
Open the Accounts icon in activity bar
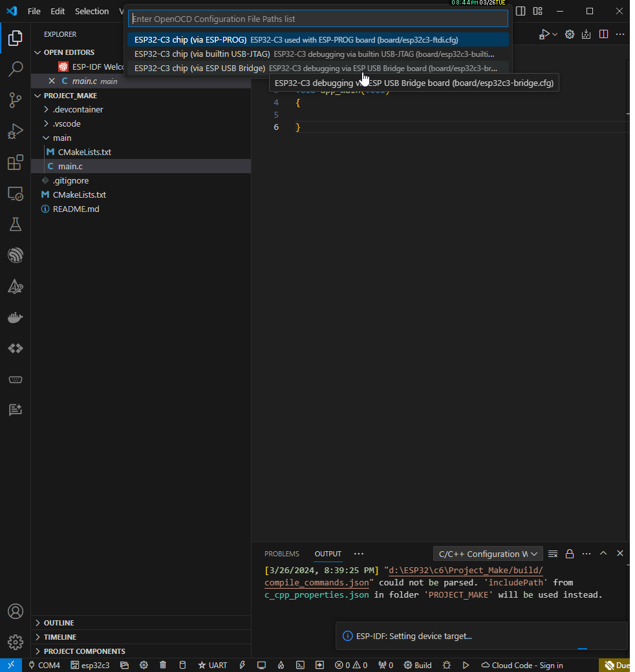pyautogui.click(x=16, y=611)
